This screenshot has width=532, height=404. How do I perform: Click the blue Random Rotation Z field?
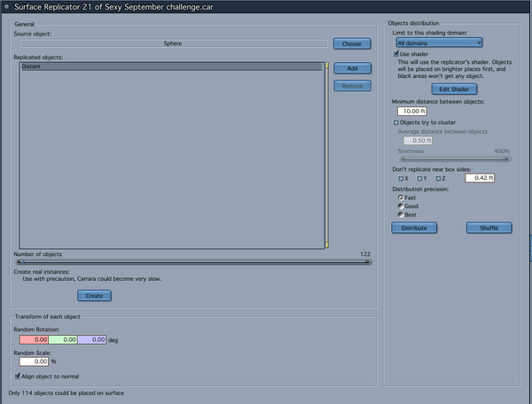[x=91, y=339]
